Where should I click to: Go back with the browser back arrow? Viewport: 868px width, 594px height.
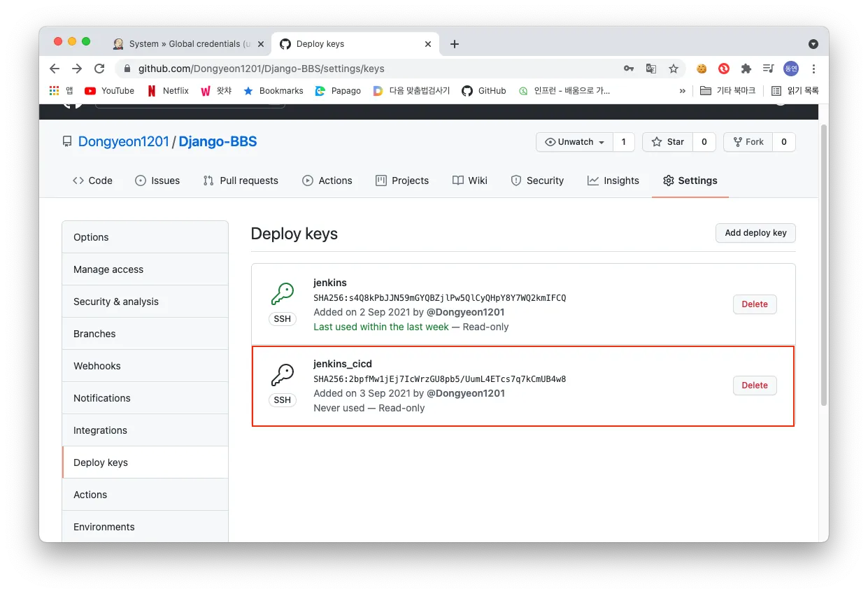tap(55, 69)
